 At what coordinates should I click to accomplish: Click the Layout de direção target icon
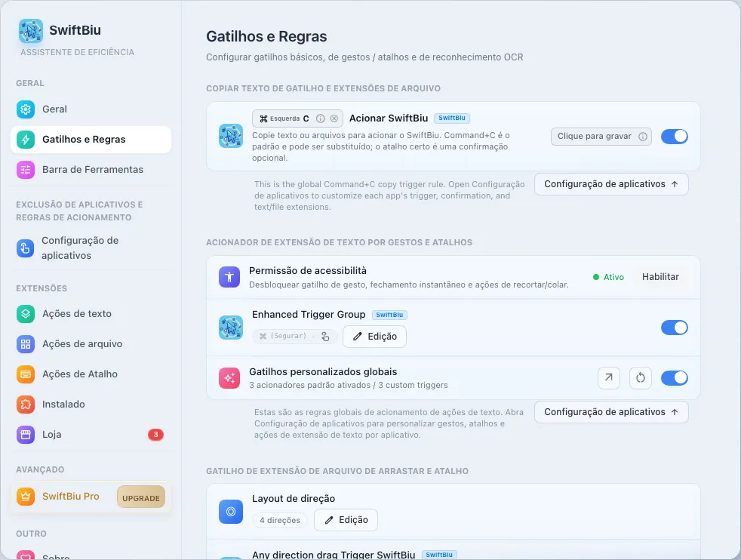(231, 512)
